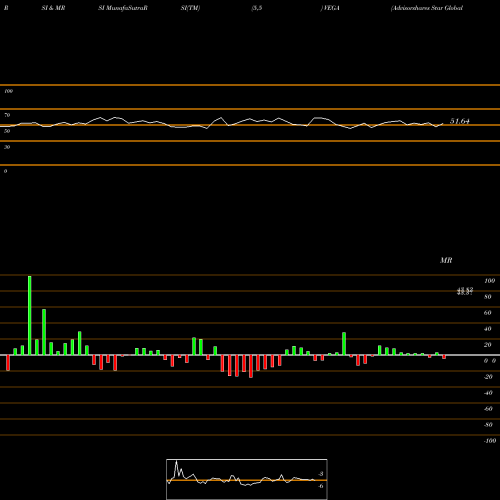Click the '-6' label in mini chart
The image size is (500, 500).
coord(320,486)
